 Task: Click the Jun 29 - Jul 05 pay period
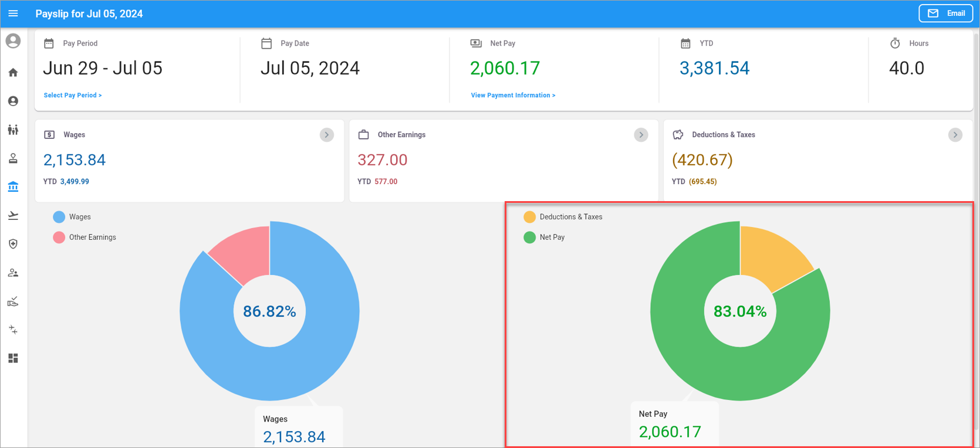103,68
